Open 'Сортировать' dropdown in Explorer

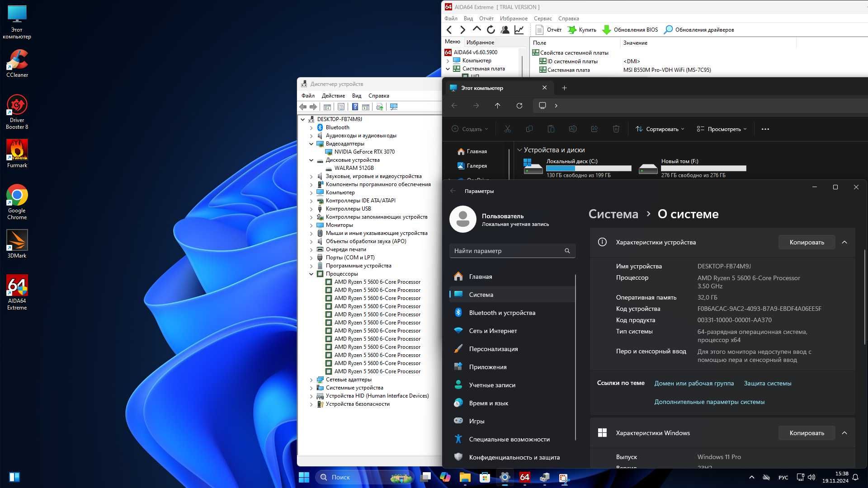tap(660, 129)
